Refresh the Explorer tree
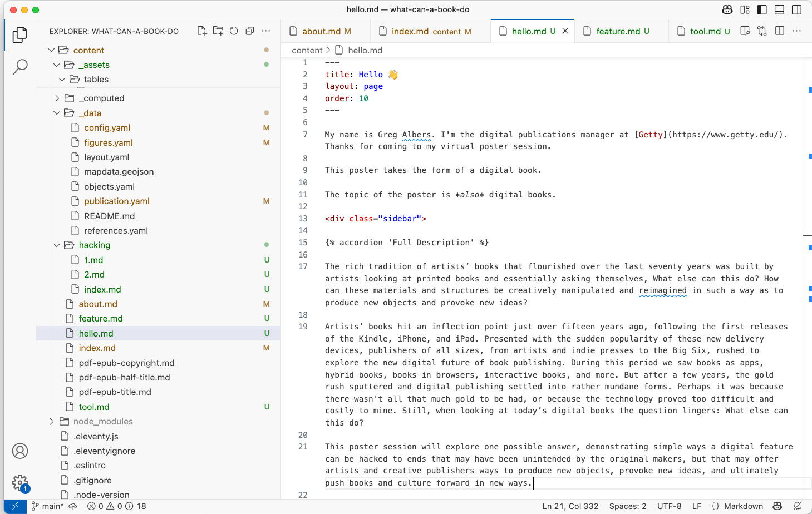 [x=234, y=31]
